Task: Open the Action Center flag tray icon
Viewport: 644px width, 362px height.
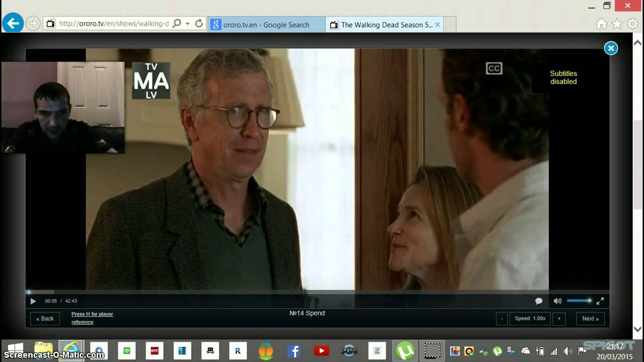Action: [x=582, y=351]
